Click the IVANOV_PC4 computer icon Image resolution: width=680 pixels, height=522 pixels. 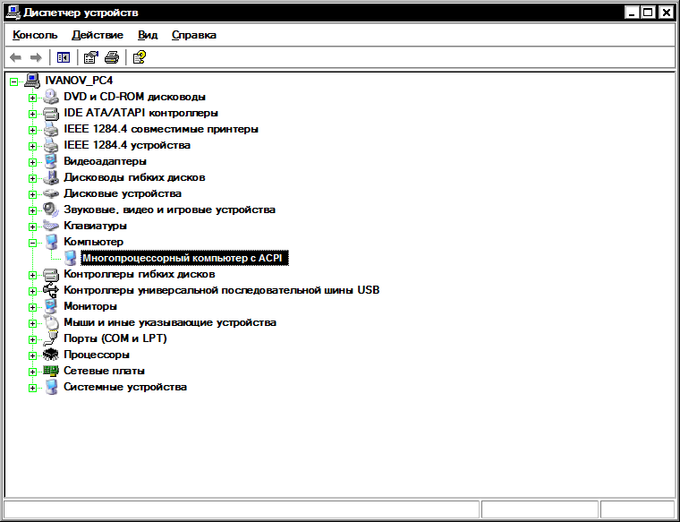32,80
